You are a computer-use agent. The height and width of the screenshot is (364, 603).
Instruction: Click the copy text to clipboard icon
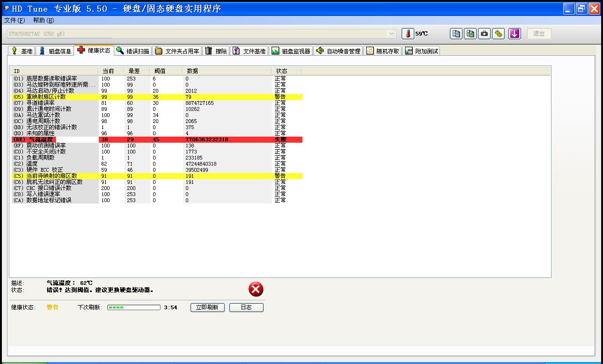(x=456, y=33)
